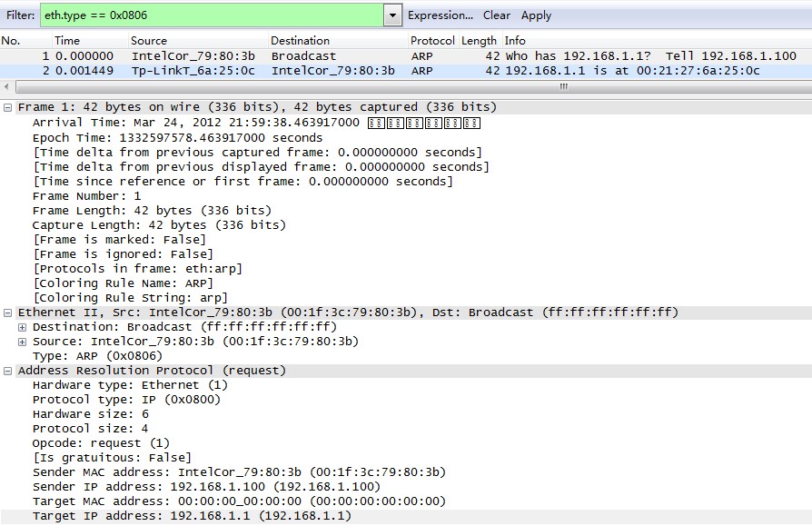Viewport: 812px width, 526px height.
Task: Collapse the Ethernet II section
Action: [8, 313]
